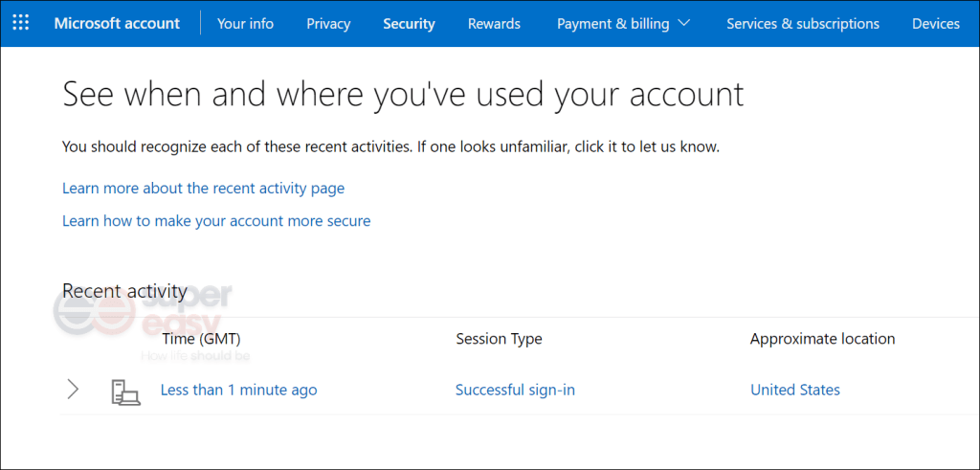Open the Rewards tab
This screenshot has height=470, width=980.
(x=494, y=24)
